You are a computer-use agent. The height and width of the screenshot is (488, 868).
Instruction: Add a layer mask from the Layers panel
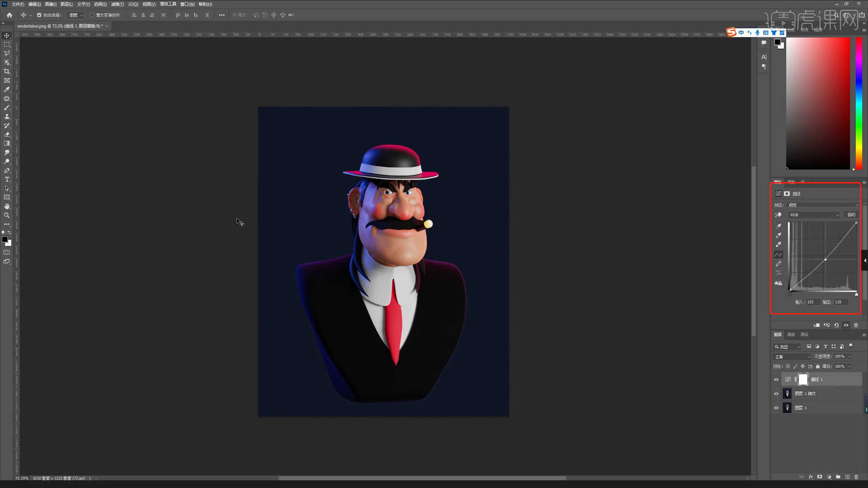click(820, 477)
